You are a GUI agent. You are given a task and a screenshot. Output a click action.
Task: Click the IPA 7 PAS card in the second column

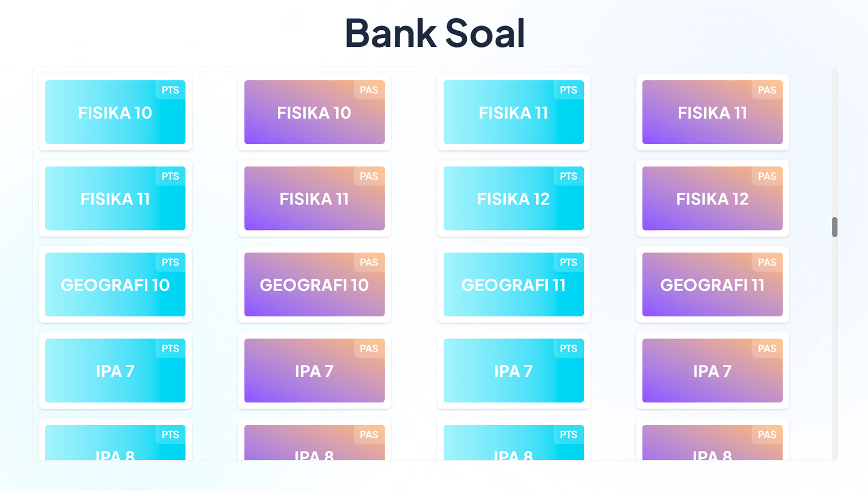(x=314, y=371)
